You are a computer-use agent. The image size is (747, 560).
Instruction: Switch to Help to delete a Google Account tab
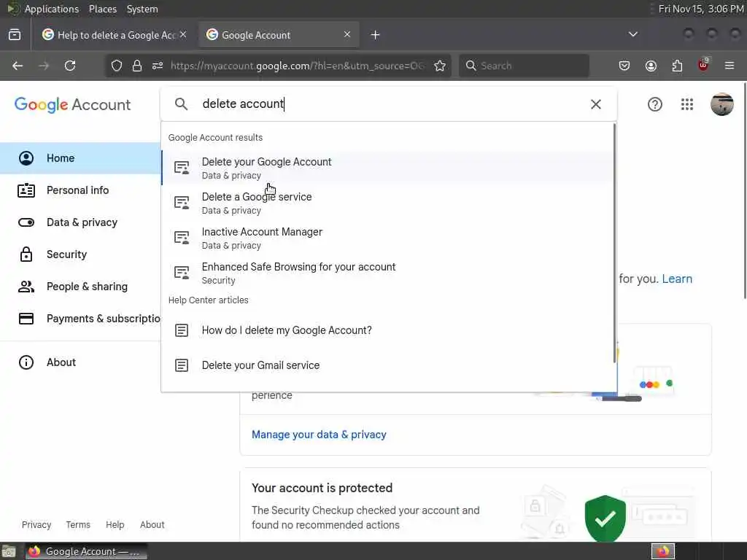(115, 35)
